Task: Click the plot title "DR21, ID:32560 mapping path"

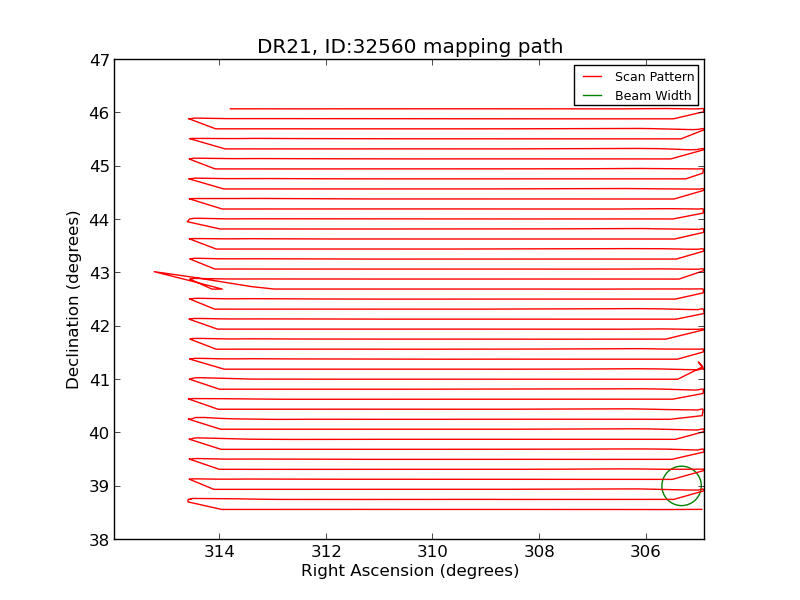Action: (x=410, y=46)
